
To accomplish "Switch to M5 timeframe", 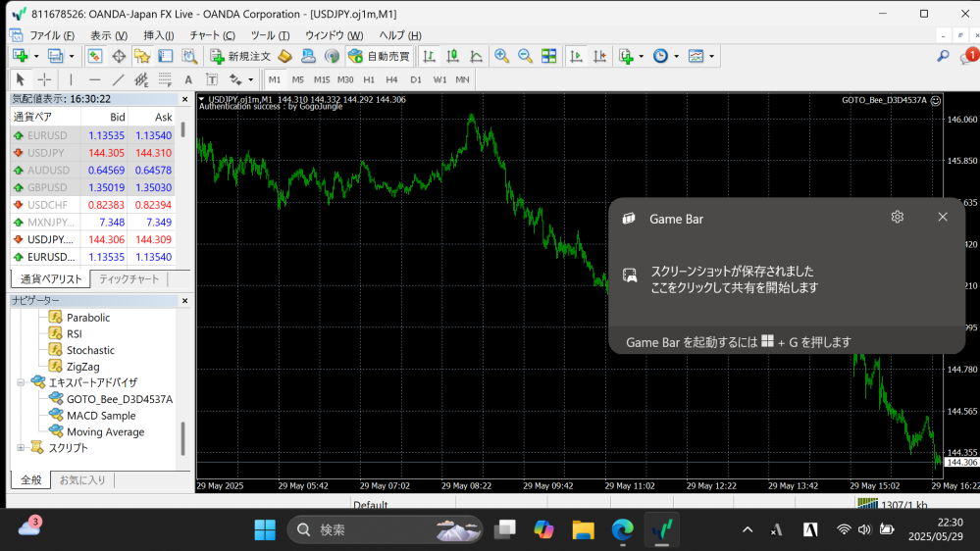I will pyautogui.click(x=297, y=79).
